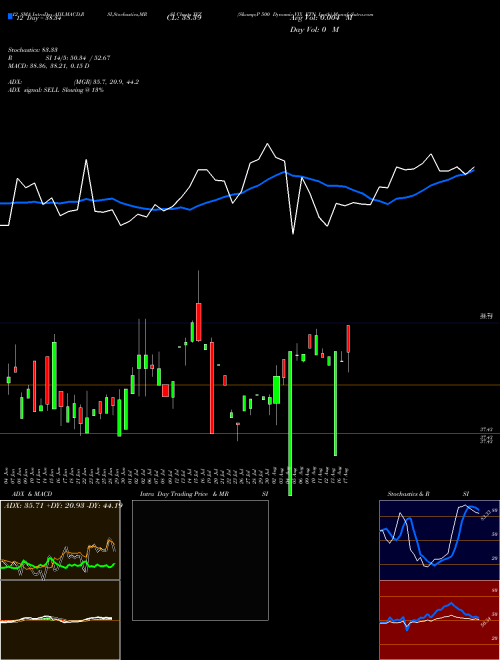This screenshot has height=660, width=500.
Task: Click the 'CL: 38.39' closing price text
Action: click(184, 18)
